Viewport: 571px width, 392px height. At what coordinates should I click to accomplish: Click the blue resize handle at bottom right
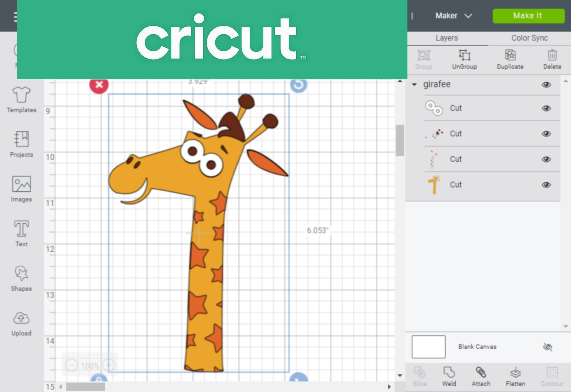[x=299, y=377]
